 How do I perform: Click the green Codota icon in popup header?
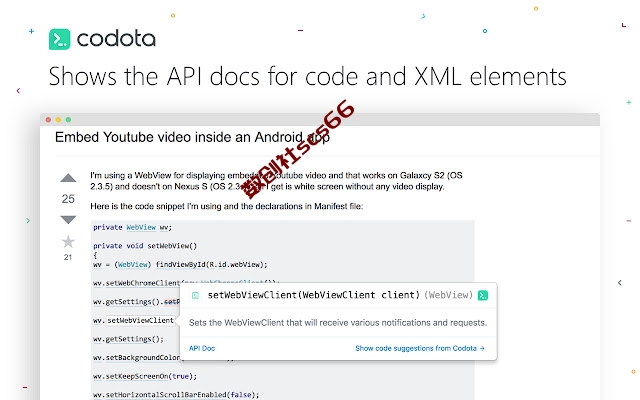tap(483, 295)
